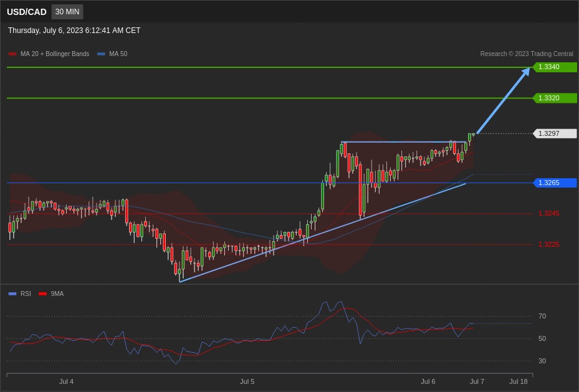Click the red 1.3225 support level label
This screenshot has height=392, width=579.
548,244
